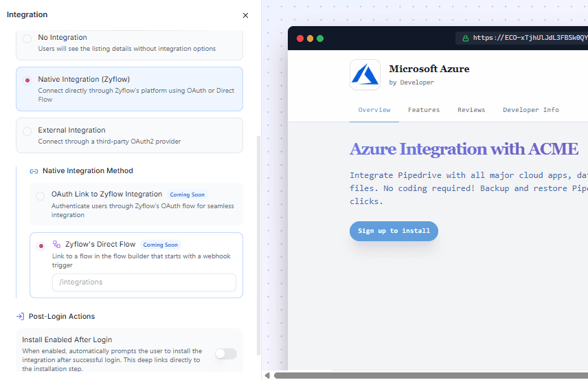
Task: Click the preview URL address text
Action: [x=530, y=38]
